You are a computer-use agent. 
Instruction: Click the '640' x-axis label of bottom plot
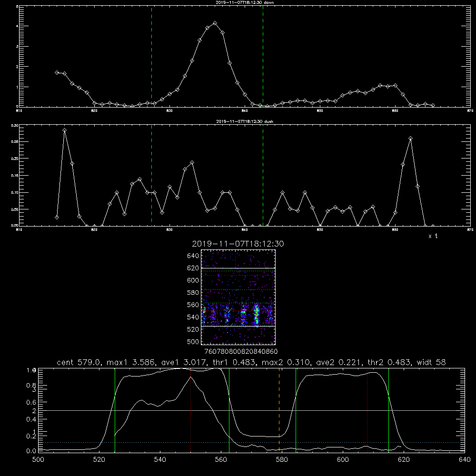[465, 460]
